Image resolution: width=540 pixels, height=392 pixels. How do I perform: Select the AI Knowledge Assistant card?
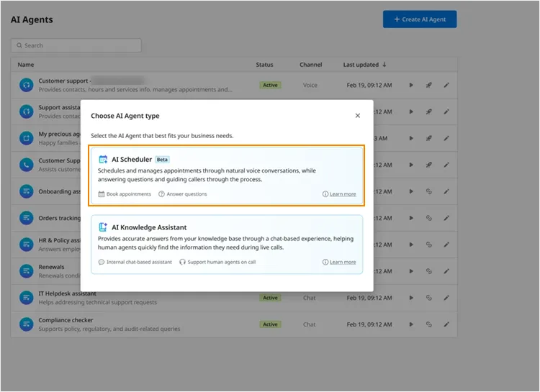[227, 245]
